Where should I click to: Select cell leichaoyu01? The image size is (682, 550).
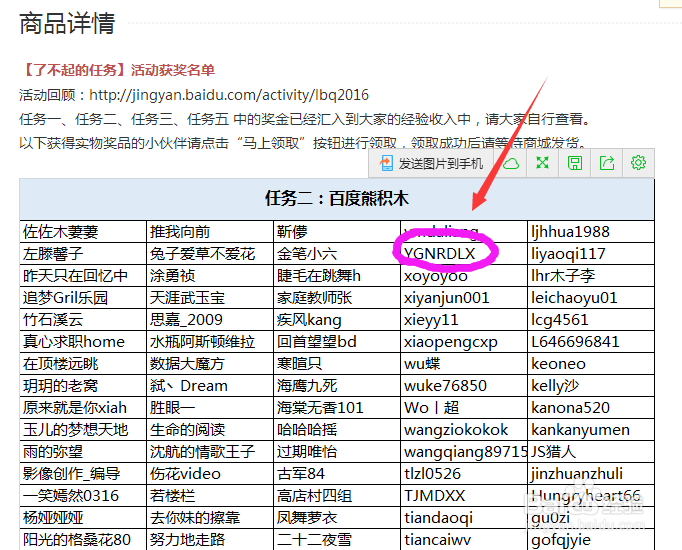591,298
